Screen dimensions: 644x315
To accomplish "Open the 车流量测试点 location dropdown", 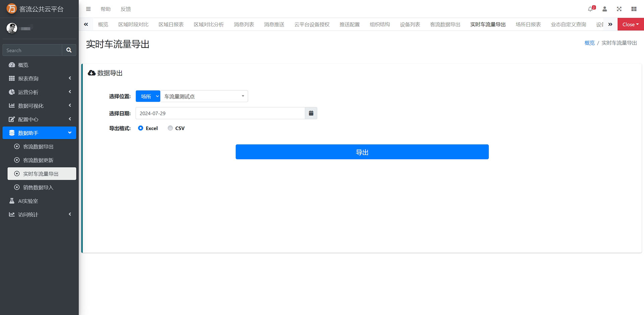I will pyautogui.click(x=204, y=96).
